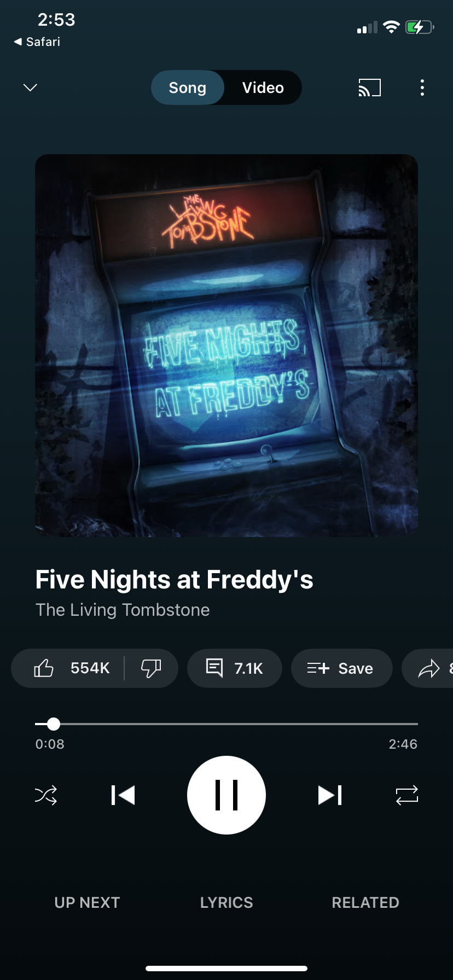Open the three-dot more options menu
453x980 pixels.
pos(422,87)
